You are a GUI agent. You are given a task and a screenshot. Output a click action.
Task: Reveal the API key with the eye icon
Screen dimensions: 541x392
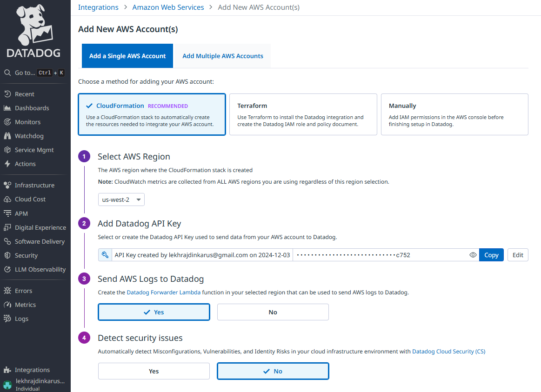pyautogui.click(x=473, y=255)
